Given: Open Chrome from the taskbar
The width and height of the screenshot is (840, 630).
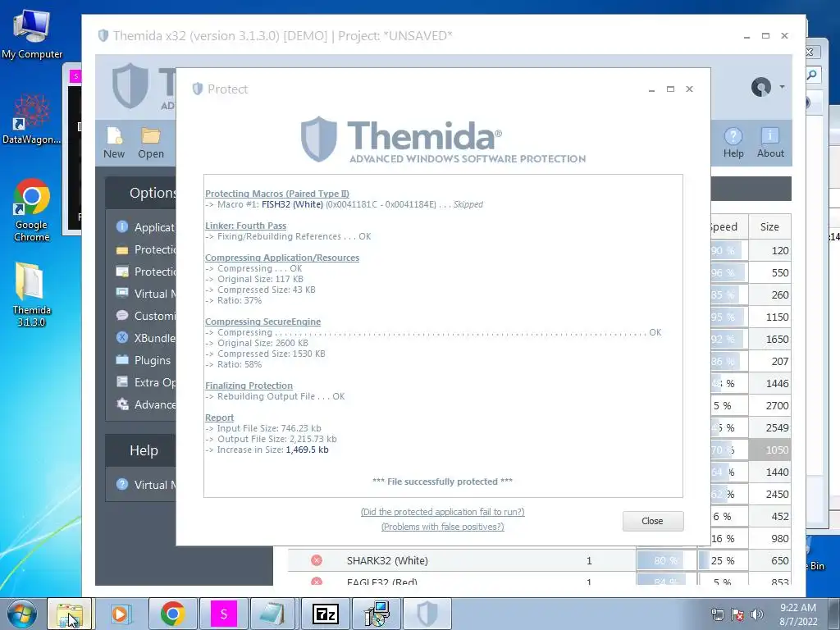Looking at the screenshot, I should pyautogui.click(x=172, y=614).
